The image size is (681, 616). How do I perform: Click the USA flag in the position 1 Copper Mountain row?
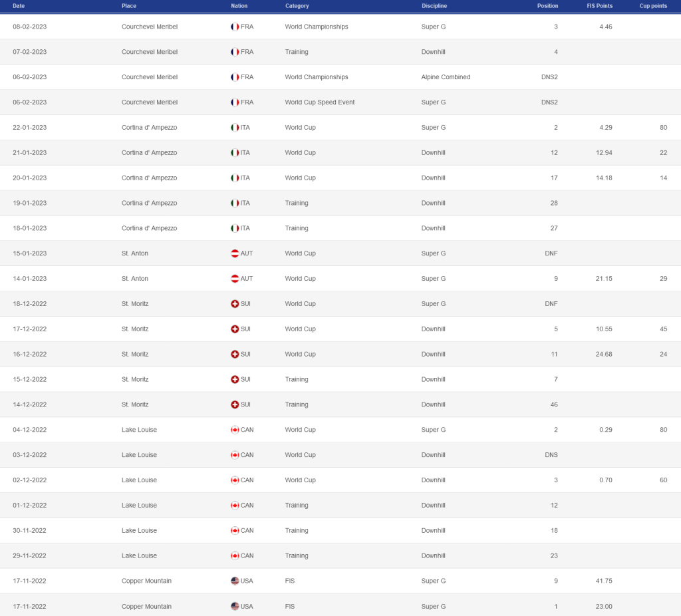[x=235, y=606]
